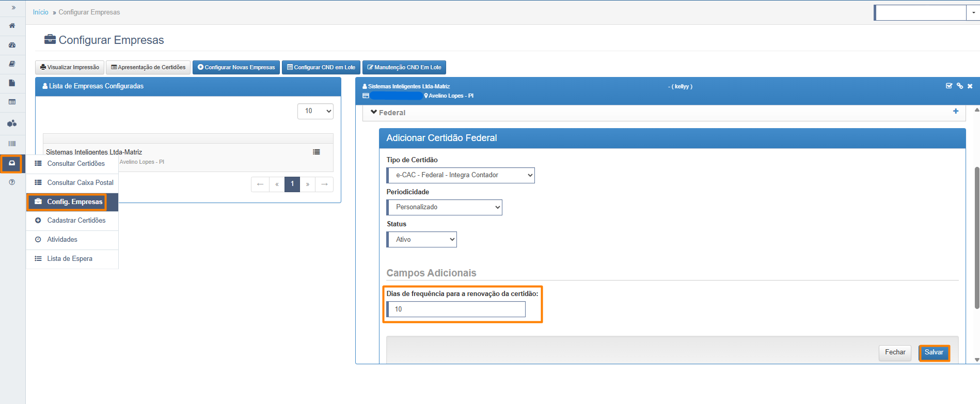This screenshot has height=404, width=980.
Task: Open the help question mark icon
Action: pyautogui.click(x=12, y=182)
